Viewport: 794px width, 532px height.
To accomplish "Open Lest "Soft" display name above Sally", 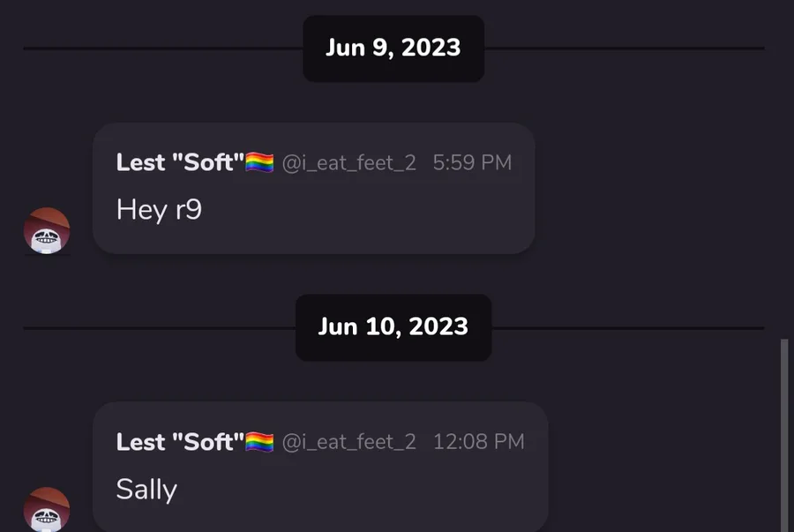I will (180, 442).
